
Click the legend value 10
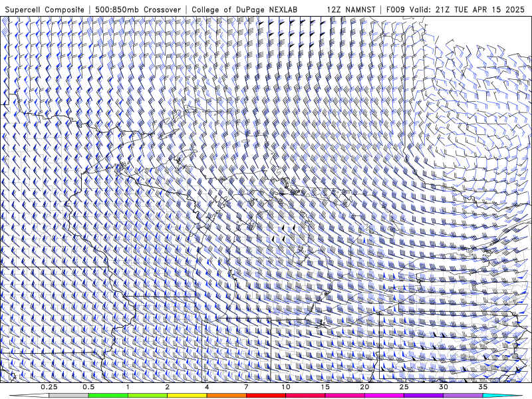[x=286, y=387]
